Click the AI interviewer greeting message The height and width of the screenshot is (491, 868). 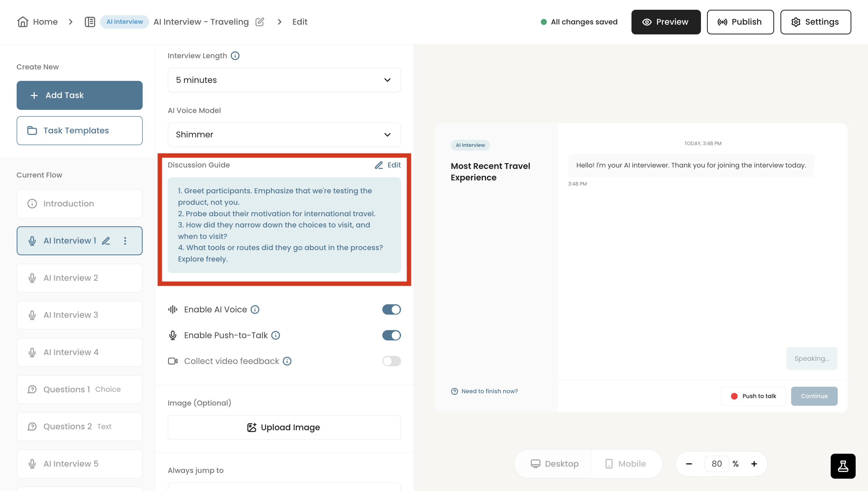coord(691,165)
